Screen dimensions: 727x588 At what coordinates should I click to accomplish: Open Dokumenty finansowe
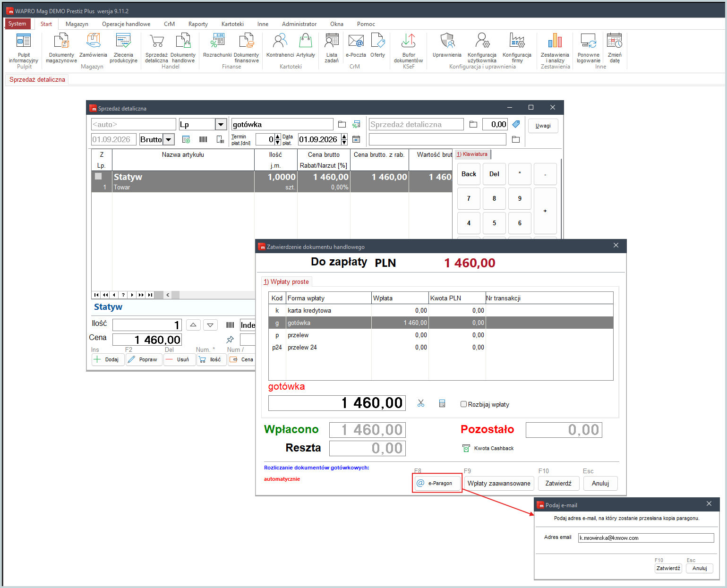pyautogui.click(x=247, y=48)
